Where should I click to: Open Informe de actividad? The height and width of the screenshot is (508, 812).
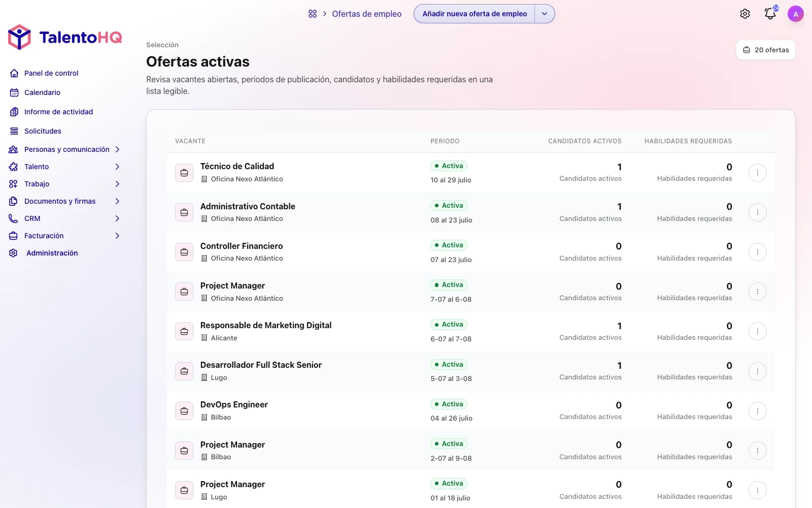(58, 112)
